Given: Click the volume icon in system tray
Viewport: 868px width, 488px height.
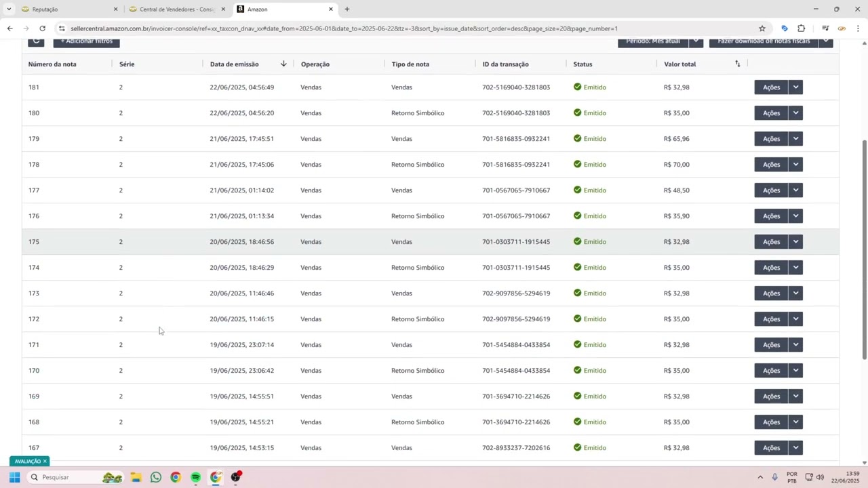Looking at the screenshot, I should tap(820, 477).
